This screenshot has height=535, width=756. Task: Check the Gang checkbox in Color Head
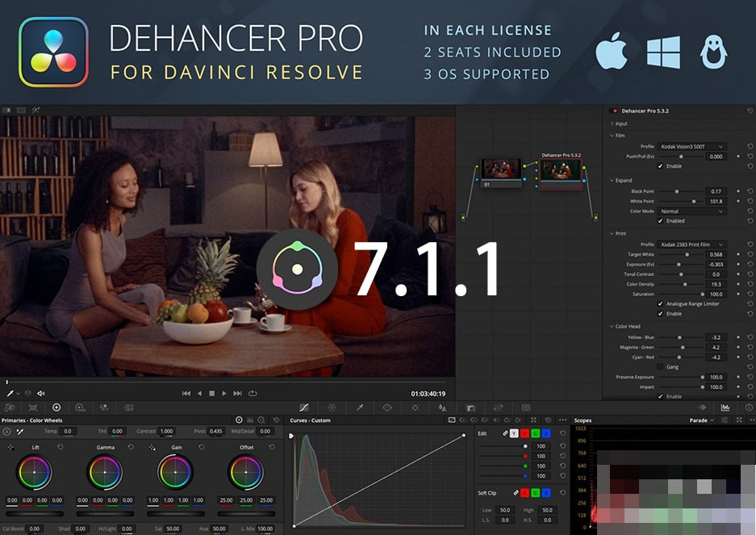(x=661, y=366)
